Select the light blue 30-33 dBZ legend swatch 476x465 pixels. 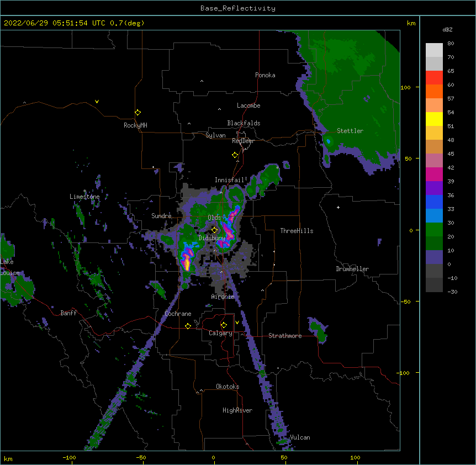point(434,215)
